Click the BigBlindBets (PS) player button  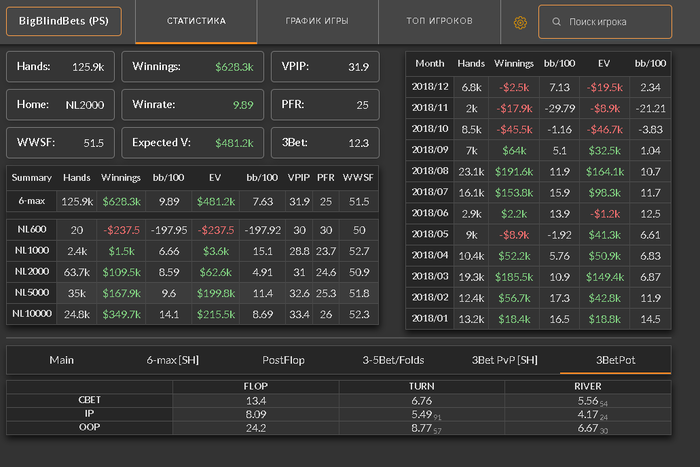pyautogui.click(x=64, y=21)
